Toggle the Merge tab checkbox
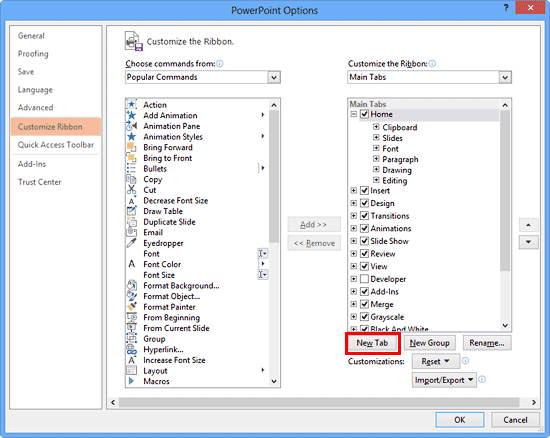This screenshot has height=438, width=550. coord(364,304)
